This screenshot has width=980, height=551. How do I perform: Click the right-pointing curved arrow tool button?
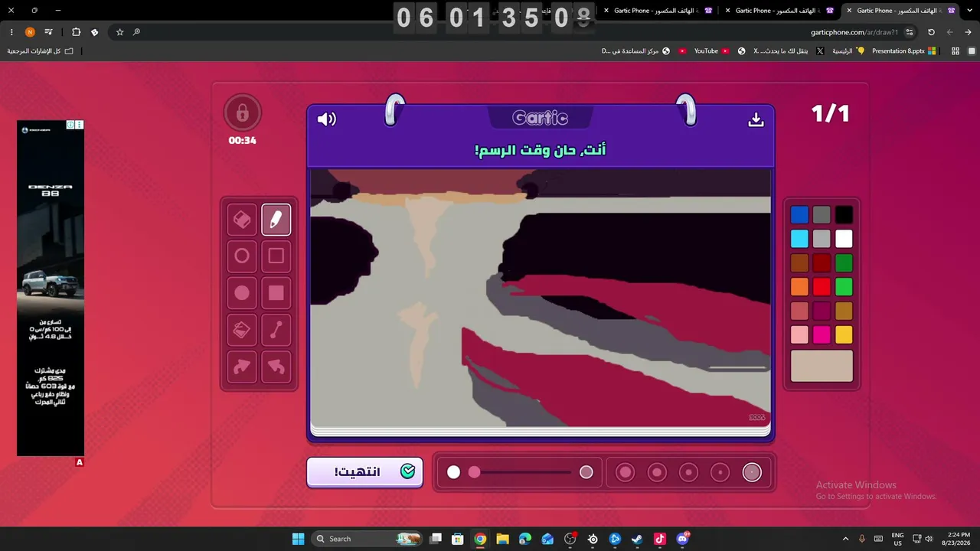click(242, 367)
